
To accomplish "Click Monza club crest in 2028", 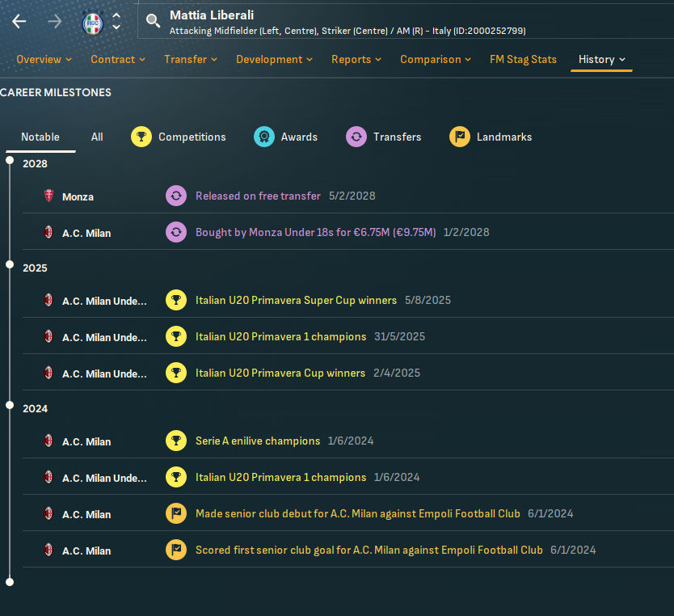I will (x=48, y=196).
